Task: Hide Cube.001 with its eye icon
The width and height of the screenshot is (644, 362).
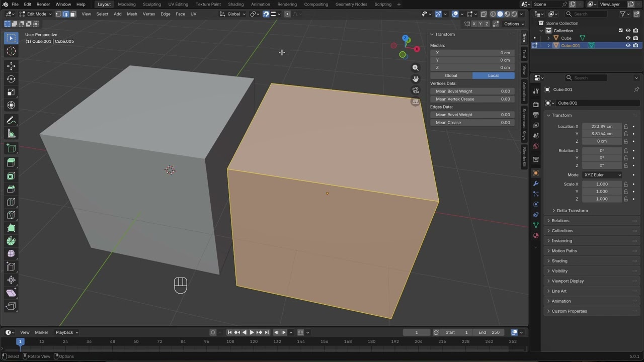Action: (628, 46)
